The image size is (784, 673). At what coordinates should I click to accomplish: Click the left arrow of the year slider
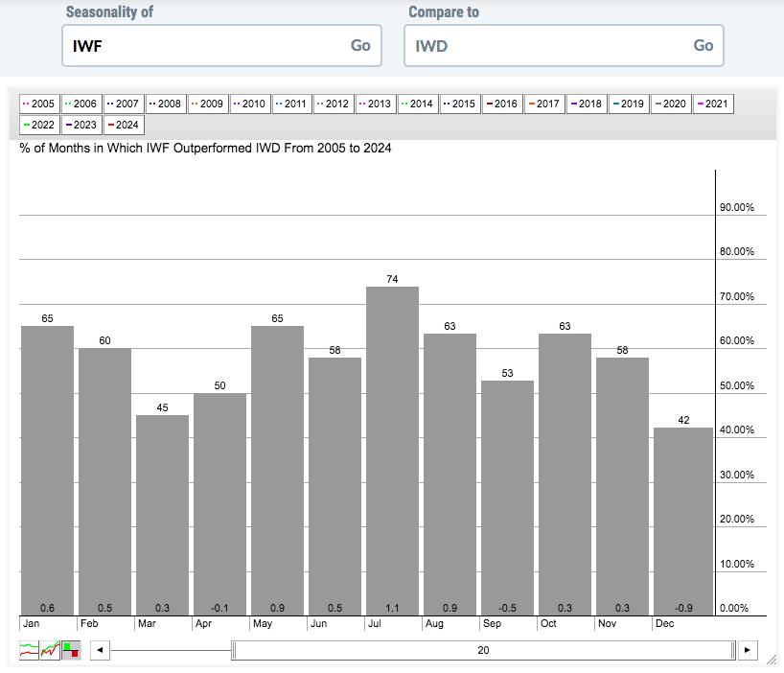(99, 651)
